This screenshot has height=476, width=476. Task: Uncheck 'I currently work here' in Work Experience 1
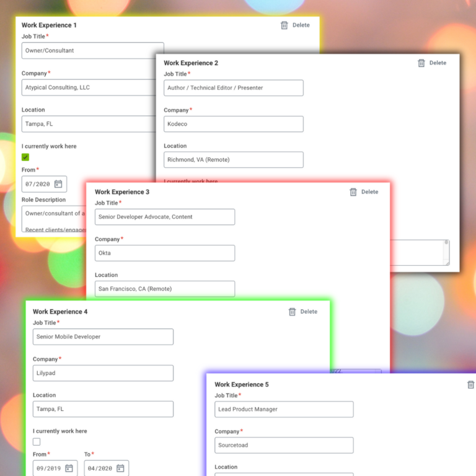25,157
